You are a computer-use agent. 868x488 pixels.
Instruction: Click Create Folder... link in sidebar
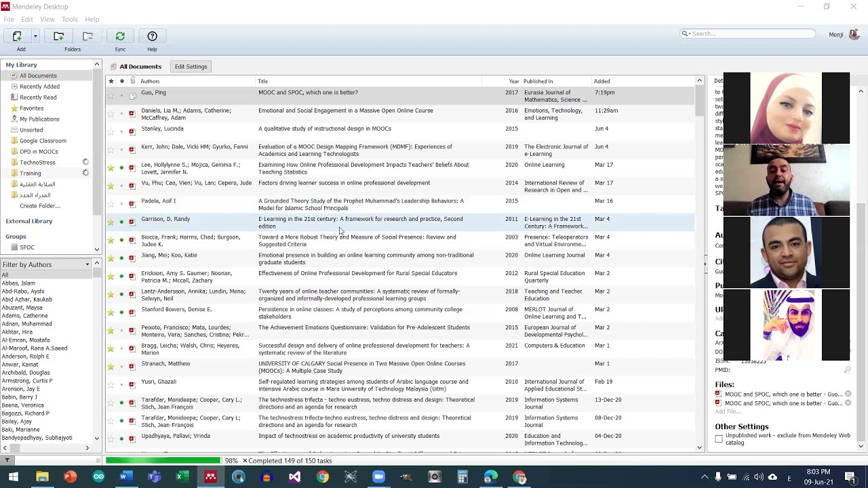[x=40, y=206]
